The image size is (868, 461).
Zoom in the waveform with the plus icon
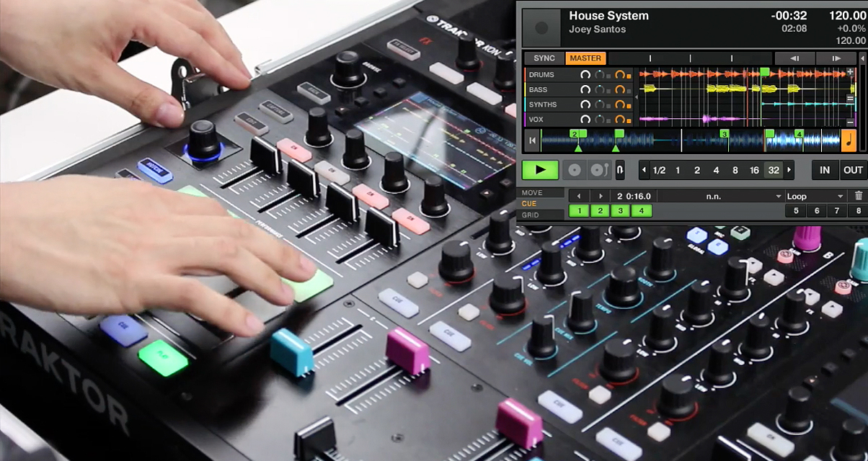(851, 73)
